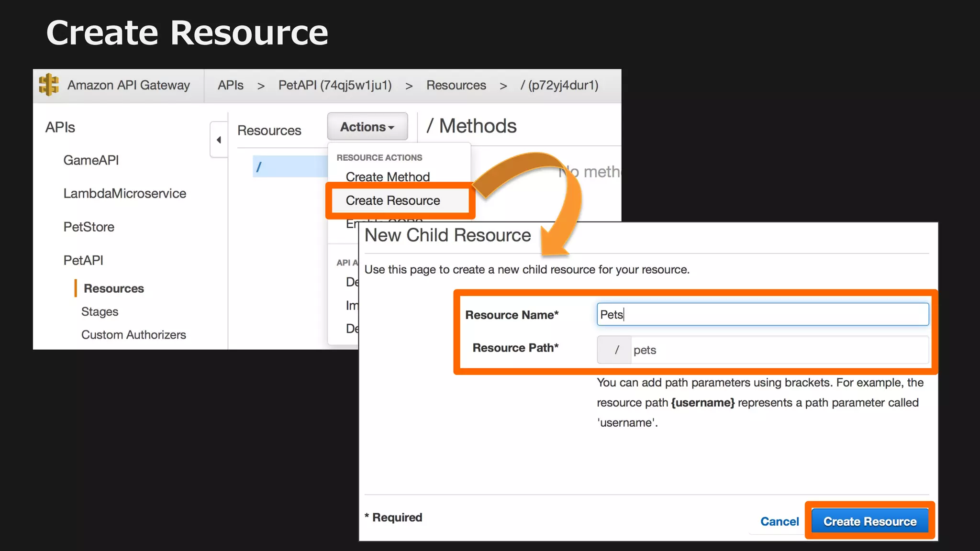Viewport: 980px width, 551px height.
Task: Select Resources under PetAPI
Action: 114,288
